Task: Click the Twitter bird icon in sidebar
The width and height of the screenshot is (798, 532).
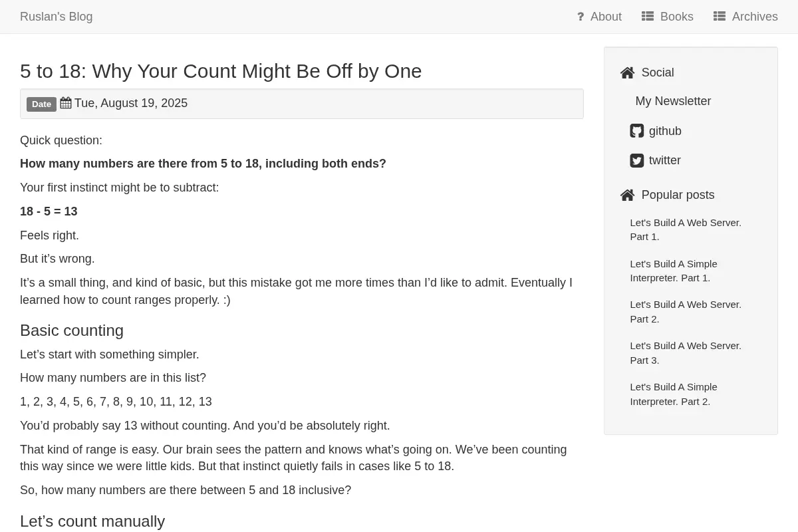Action: (x=637, y=161)
